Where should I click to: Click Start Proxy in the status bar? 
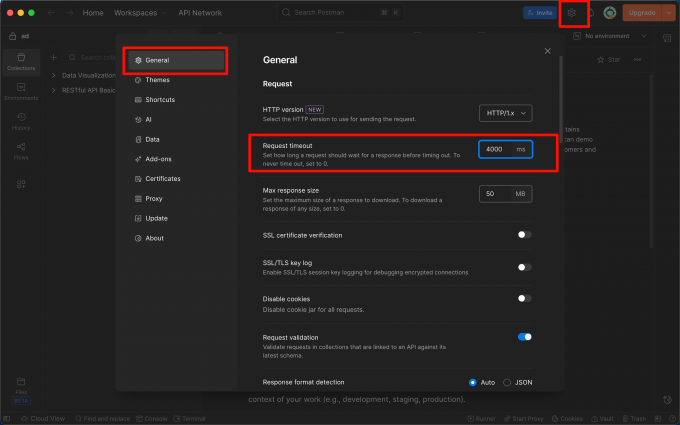pyautogui.click(x=523, y=418)
